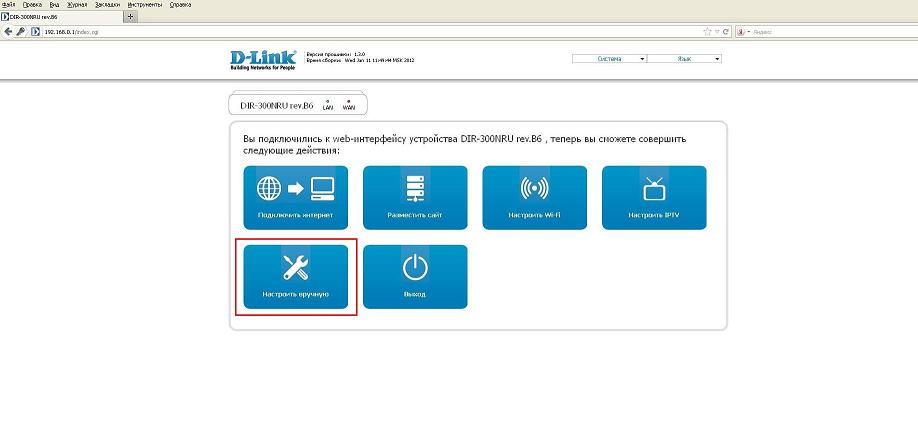This screenshot has width=918, height=438.
Task: Click the Яндекс search field
Action: pyautogui.click(x=831, y=32)
